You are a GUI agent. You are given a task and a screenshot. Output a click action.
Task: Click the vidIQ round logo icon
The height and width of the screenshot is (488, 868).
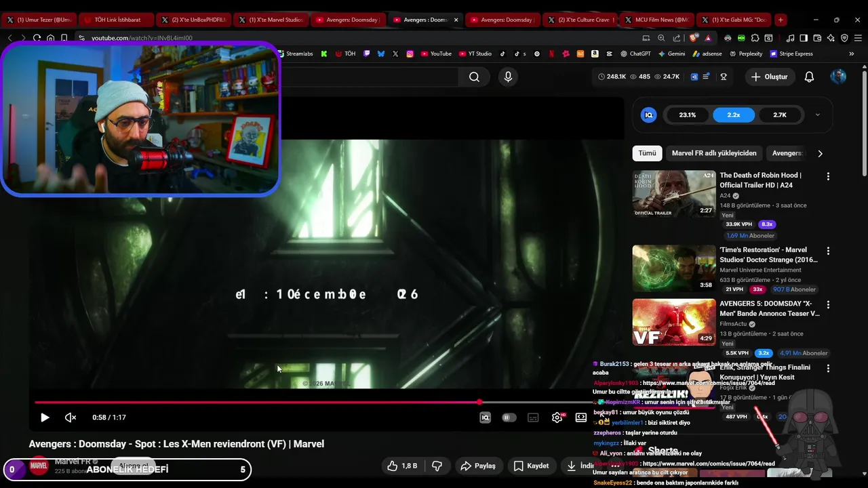649,115
